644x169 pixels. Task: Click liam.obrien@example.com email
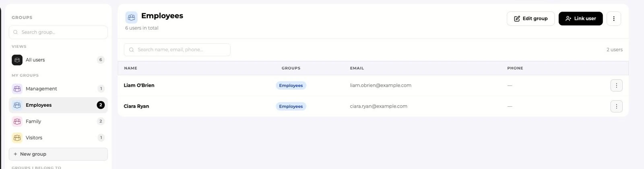click(380, 86)
